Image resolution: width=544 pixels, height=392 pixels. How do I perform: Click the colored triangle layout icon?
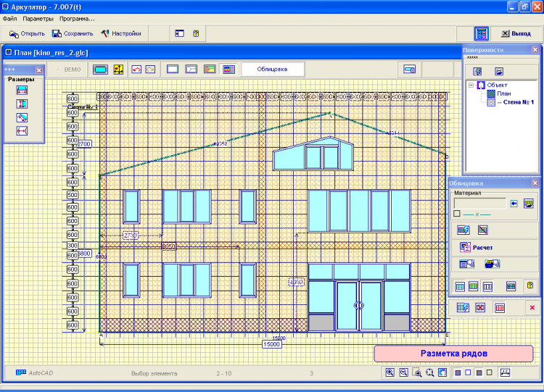pyautogui.click(x=210, y=70)
